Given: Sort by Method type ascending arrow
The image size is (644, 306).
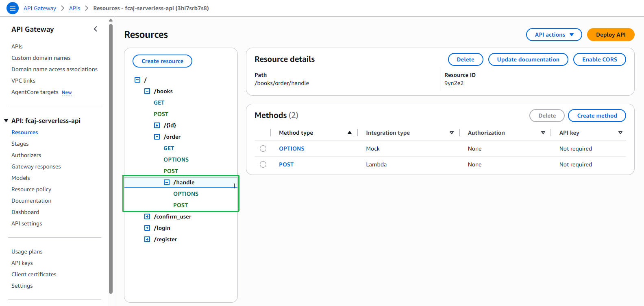Looking at the screenshot, I should pyautogui.click(x=349, y=133).
